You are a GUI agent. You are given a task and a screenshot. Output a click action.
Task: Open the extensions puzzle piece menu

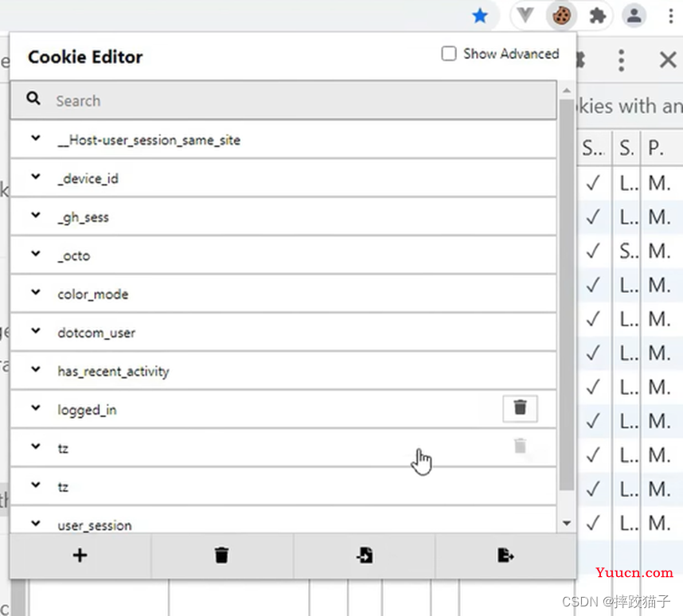(x=597, y=16)
